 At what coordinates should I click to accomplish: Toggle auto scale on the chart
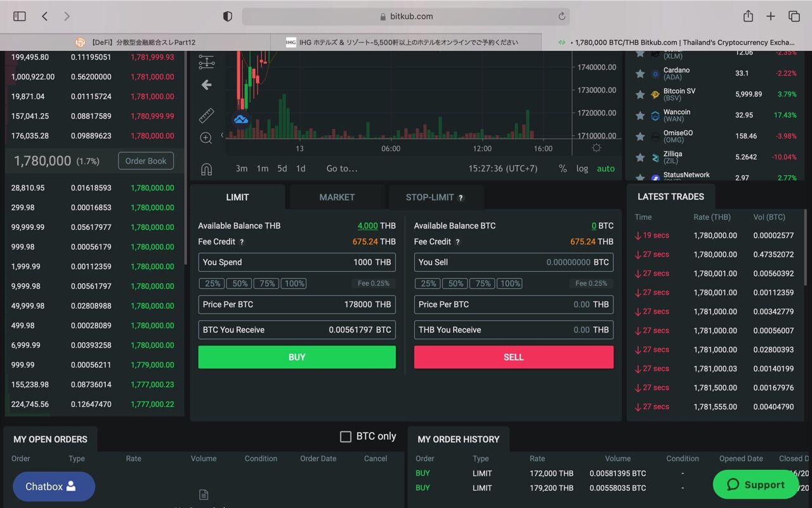tap(606, 168)
